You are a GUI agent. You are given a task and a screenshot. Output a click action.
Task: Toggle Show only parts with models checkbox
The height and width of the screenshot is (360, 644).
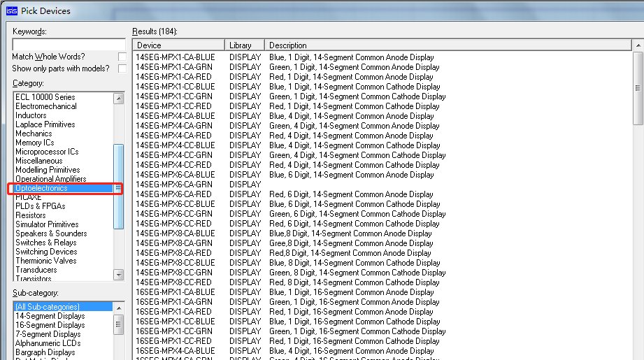coord(122,69)
